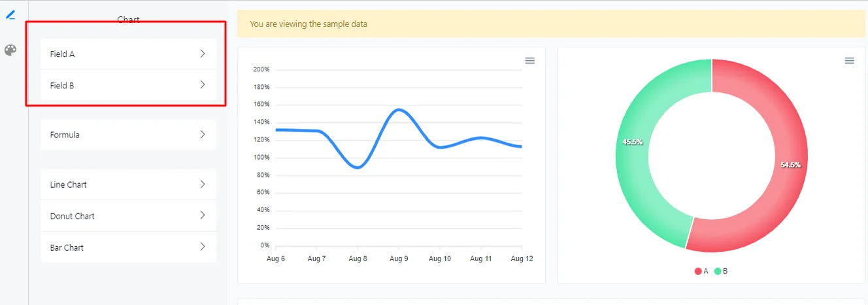Click the Field A label
Screen dimensions: 868x305
[62, 54]
